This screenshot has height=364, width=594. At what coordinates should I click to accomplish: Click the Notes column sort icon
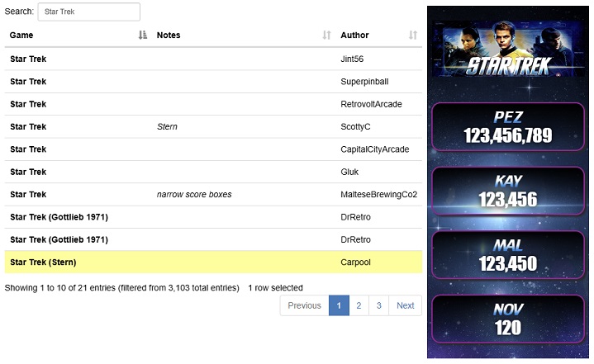coord(326,35)
